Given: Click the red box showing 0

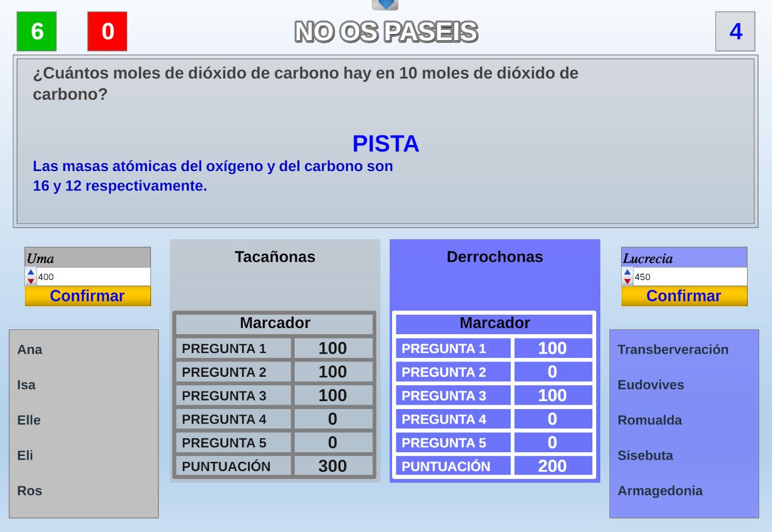Looking at the screenshot, I should (107, 31).
